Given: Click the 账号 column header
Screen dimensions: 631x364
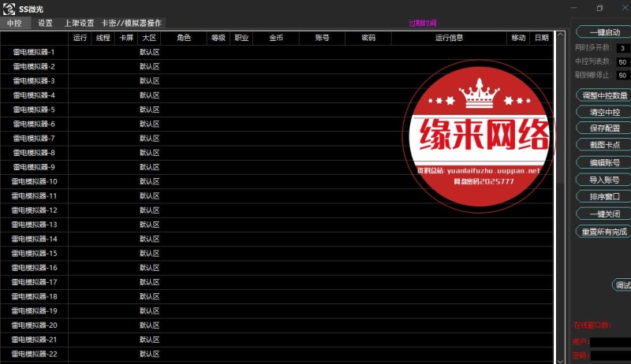Looking at the screenshot, I should coord(322,38).
